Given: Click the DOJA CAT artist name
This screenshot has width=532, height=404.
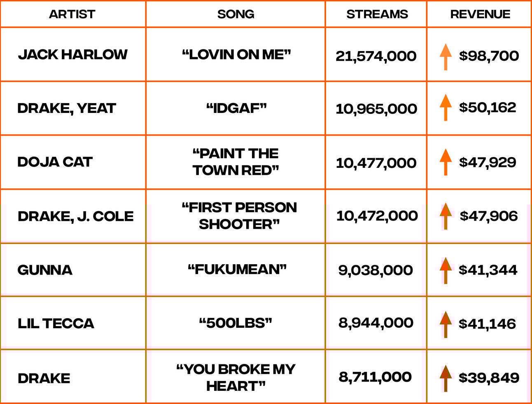Looking at the screenshot, I should [x=55, y=162].
